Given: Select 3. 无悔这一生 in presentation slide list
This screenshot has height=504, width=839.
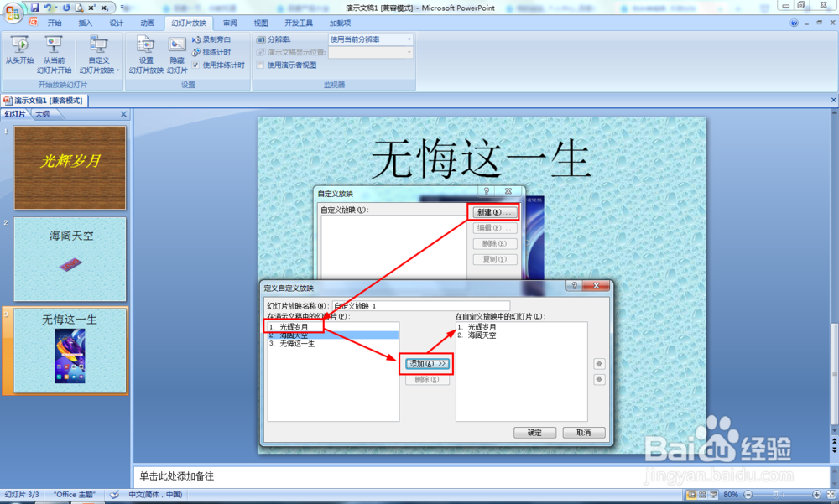Looking at the screenshot, I should coord(333,344).
